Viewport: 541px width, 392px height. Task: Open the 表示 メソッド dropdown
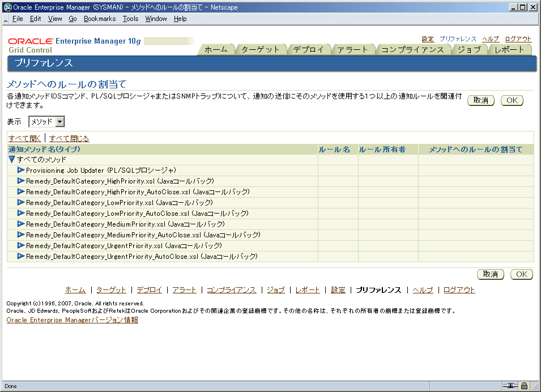coord(46,121)
